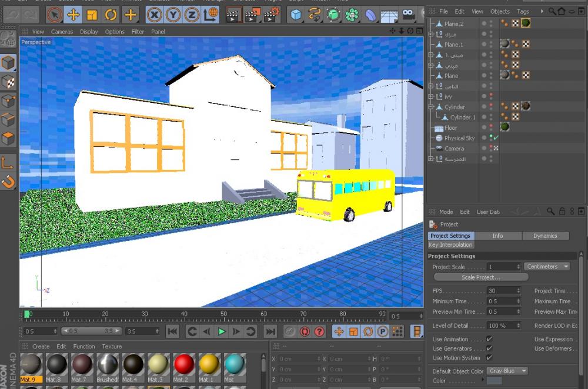This screenshot has height=389, width=588.
Task: Open the camera objects icon
Action: tap(408, 15)
